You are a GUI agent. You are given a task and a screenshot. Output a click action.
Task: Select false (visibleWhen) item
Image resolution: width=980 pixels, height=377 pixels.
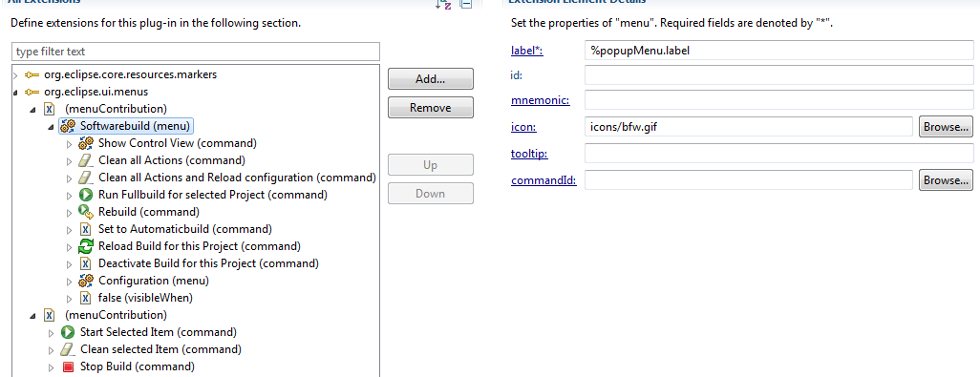pyautogui.click(x=145, y=298)
